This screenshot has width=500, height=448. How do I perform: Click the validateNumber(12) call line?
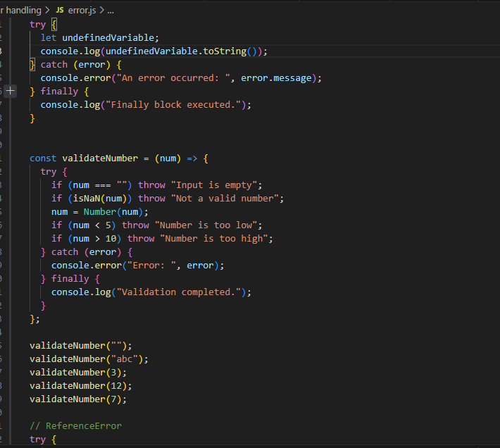81,386
